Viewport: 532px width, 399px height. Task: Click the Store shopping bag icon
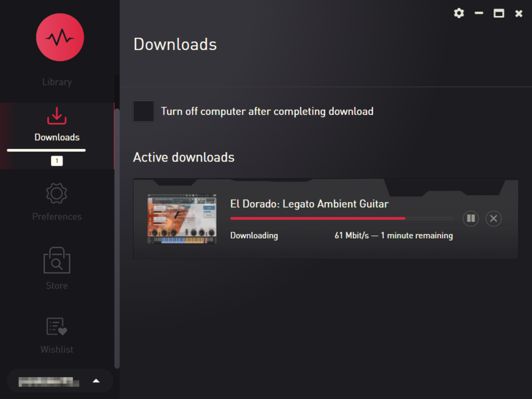pos(57,260)
